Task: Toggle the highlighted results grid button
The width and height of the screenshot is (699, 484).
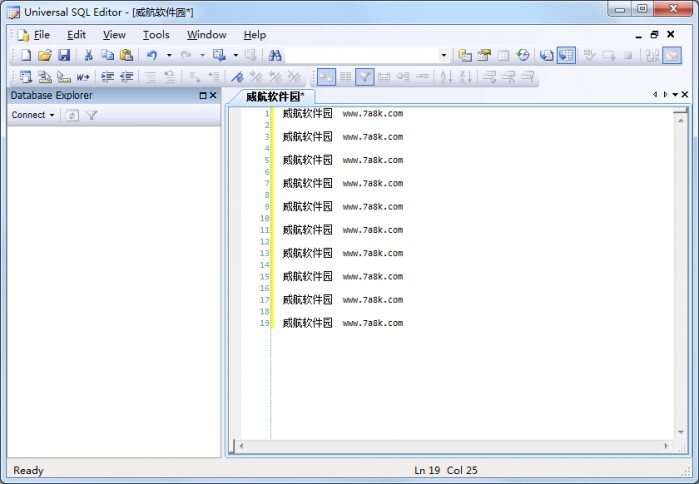Action: (566, 55)
